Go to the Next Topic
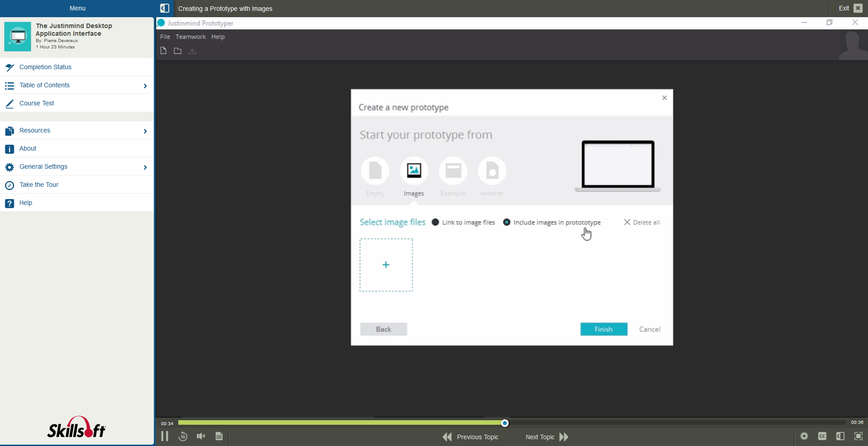This screenshot has width=868, height=446. click(x=547, y=437)
